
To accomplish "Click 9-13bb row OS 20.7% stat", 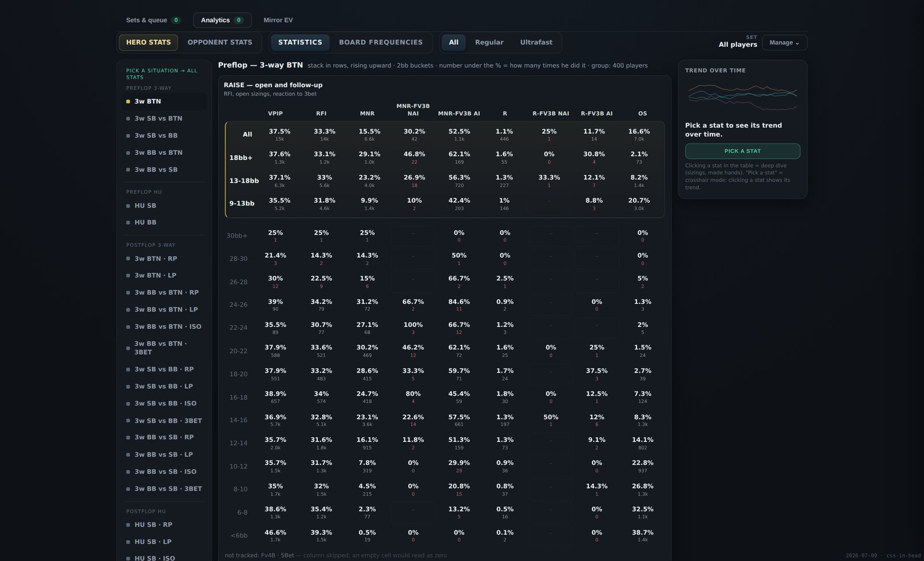I will click(639, 204).
